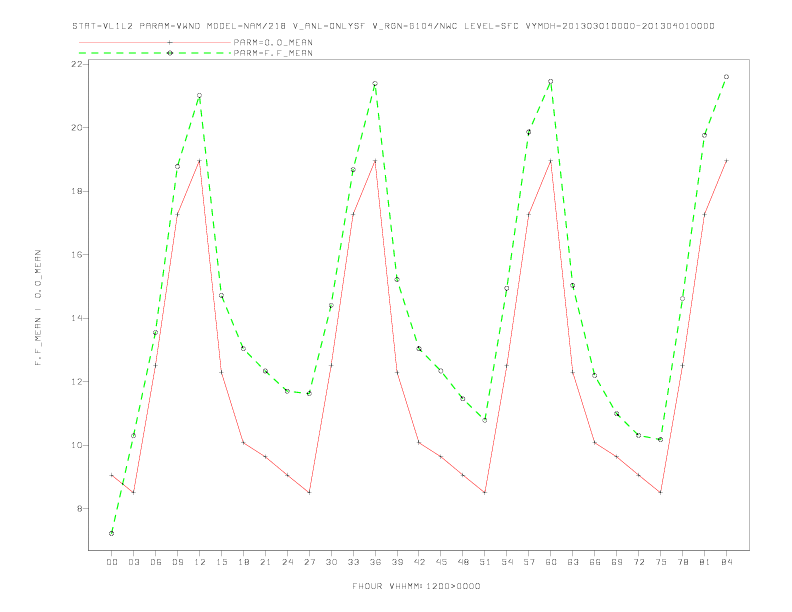Screen dimensions: 792x612
Task: Click the green circle marker at hour 84
Action: pyautogui.click(x=726, y=77)
